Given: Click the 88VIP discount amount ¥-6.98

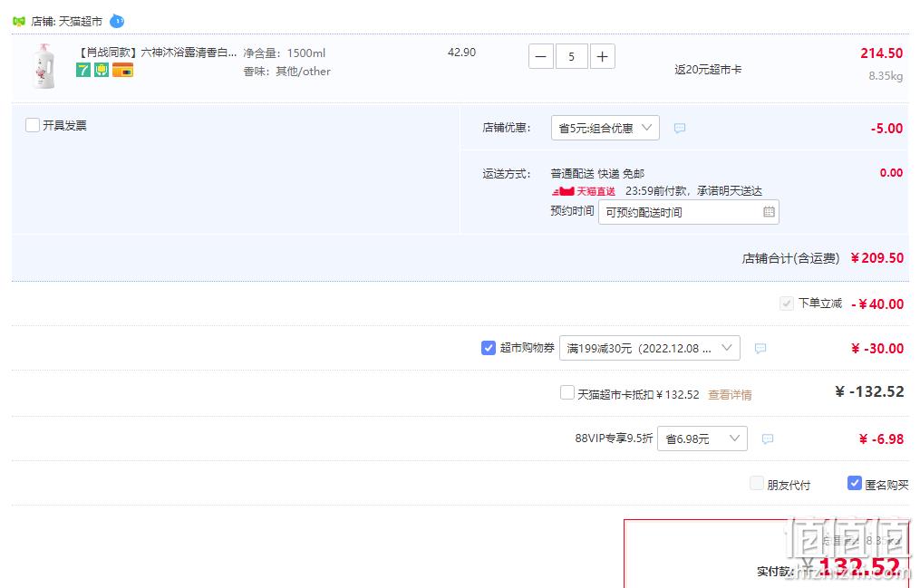Looking at the screenshot, I should tap(881, 439).
